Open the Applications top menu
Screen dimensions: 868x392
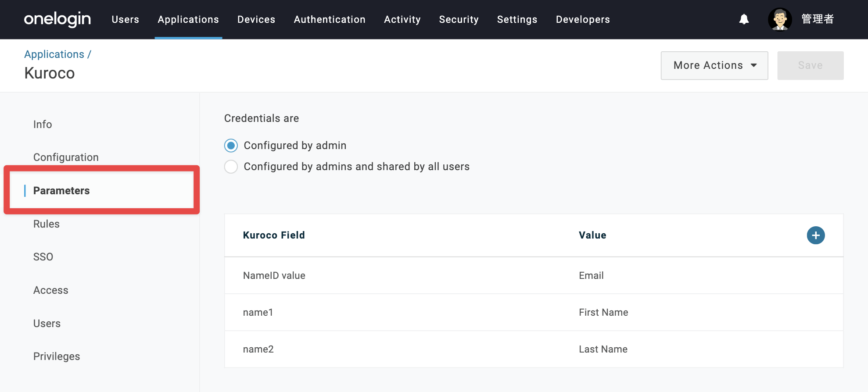point(188,19)
